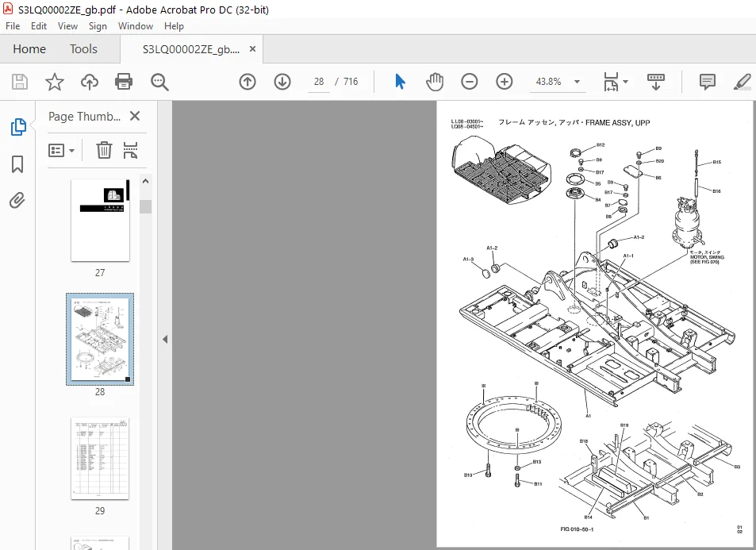Image resolution: width=756 pixels, height=550 pixels.
Task: Click the '716' total pages text
Action: click(x=351, y=82)
